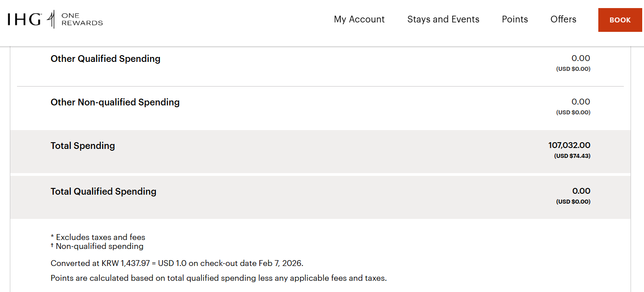Click the 107,032.00 total spending amount

pyautogui.click(x=569, y=145)
